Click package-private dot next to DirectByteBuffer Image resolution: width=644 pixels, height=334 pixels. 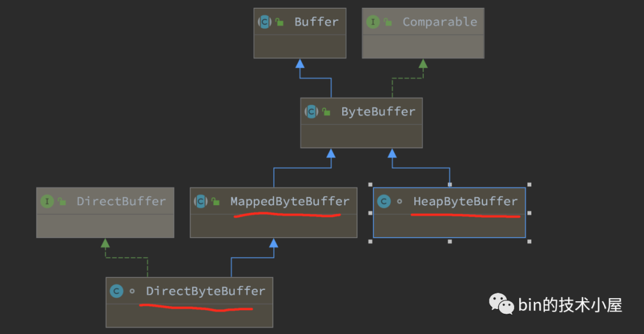click(132, 291)
